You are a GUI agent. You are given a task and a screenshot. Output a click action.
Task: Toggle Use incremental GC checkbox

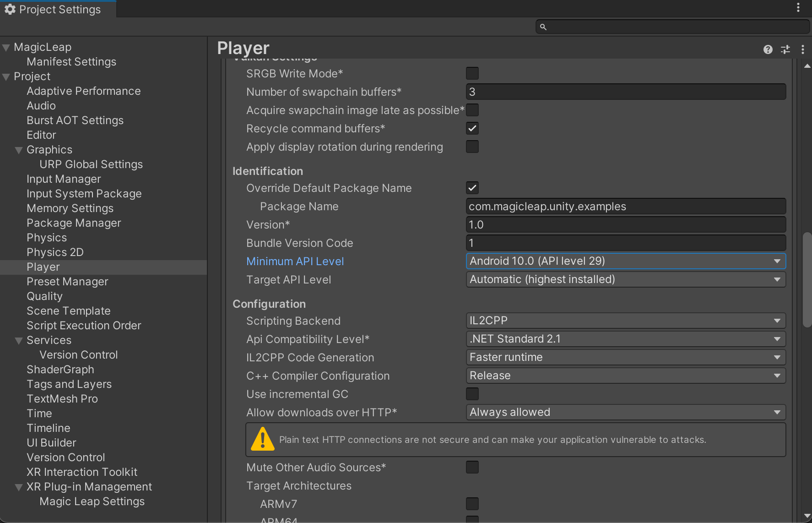click(472, 394)
